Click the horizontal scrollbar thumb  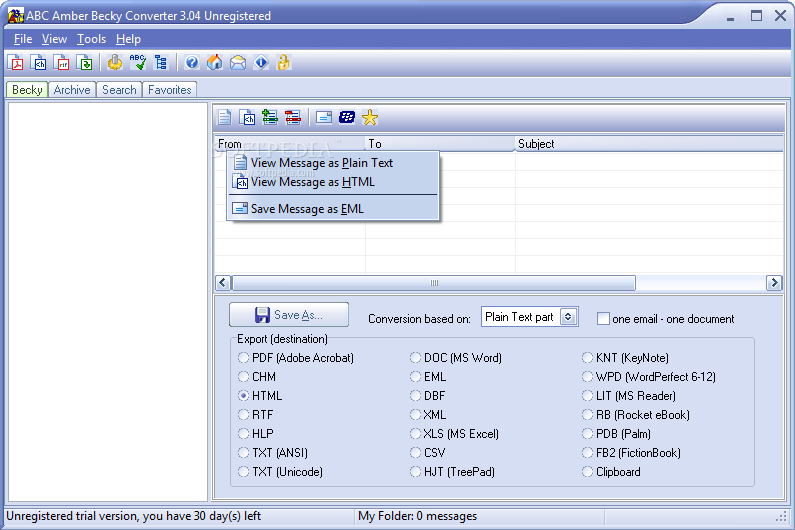[434, 282]
